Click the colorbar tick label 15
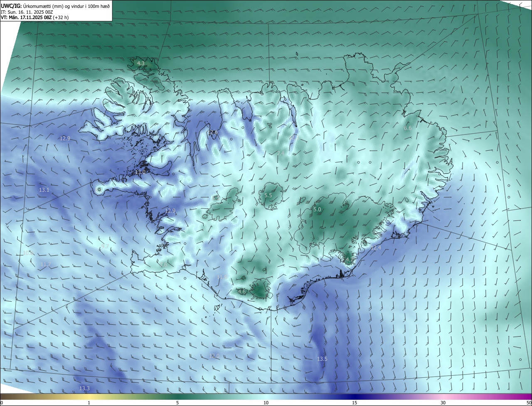This screenshot has width=532, height=406. (x=355, y=403)
